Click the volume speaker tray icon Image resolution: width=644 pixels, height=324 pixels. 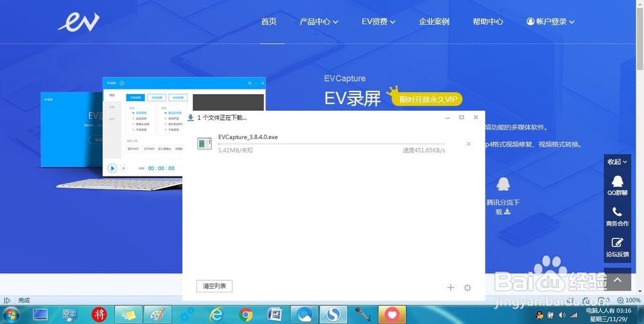tap(562, 316)
